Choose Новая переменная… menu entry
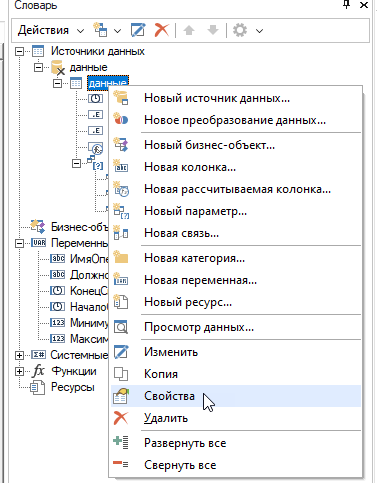 coord(236,280)
